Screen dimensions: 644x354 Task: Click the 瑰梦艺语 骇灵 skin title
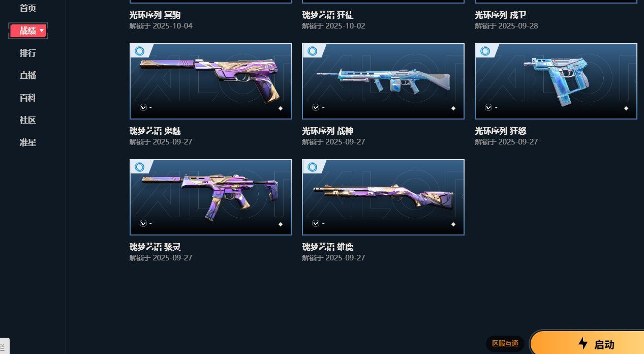click(155, 247)
